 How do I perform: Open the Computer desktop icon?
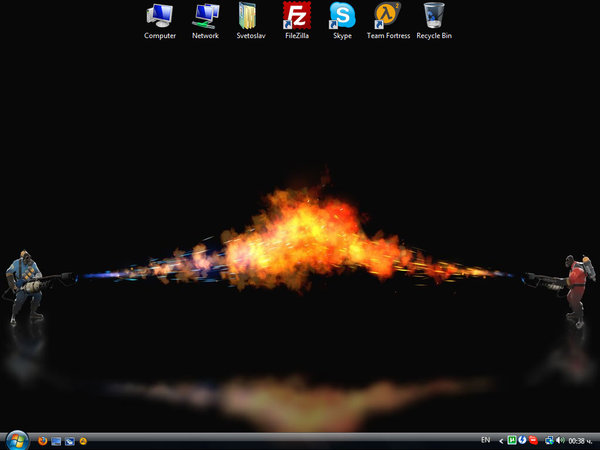(160, 21)
